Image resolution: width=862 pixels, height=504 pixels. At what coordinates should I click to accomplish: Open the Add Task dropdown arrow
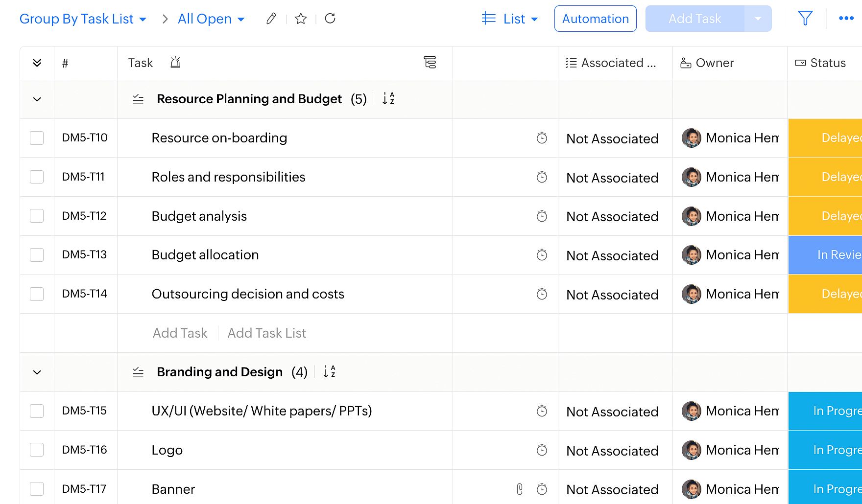point(758,19)
